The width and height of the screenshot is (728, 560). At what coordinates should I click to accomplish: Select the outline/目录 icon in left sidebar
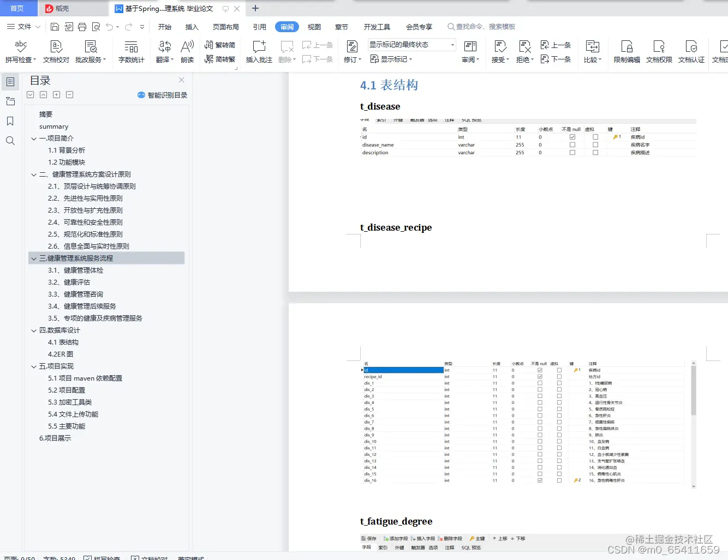[10, 82]
